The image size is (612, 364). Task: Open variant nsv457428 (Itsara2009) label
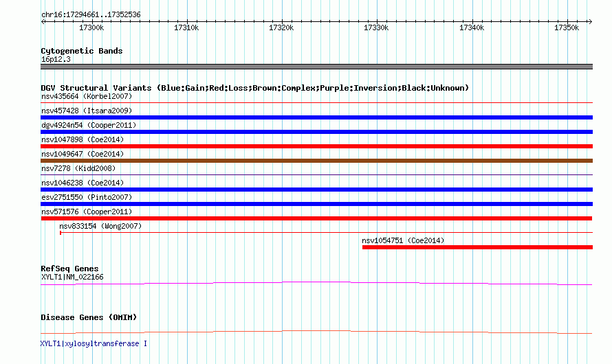click(x=87, y=111)
